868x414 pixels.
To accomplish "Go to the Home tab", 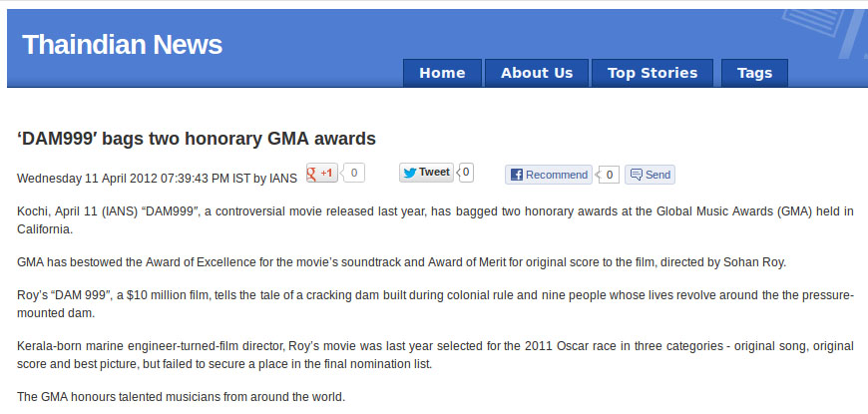I will [x=442, y=73].
